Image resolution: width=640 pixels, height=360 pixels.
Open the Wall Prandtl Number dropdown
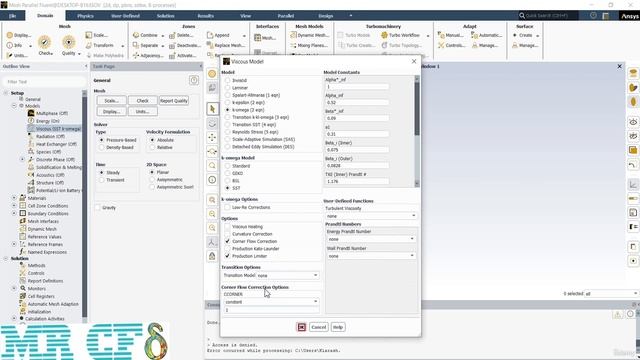click(x=371, y=256)
